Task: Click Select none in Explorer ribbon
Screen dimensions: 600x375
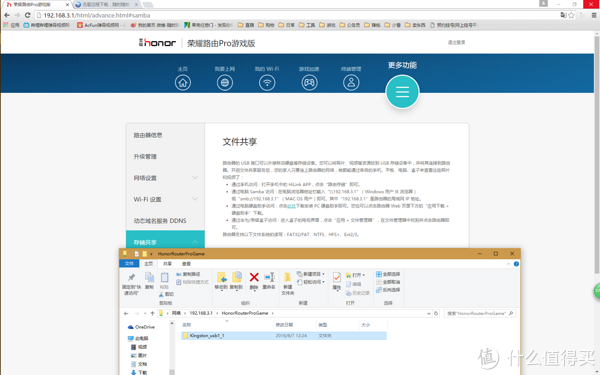Action: 388,282
